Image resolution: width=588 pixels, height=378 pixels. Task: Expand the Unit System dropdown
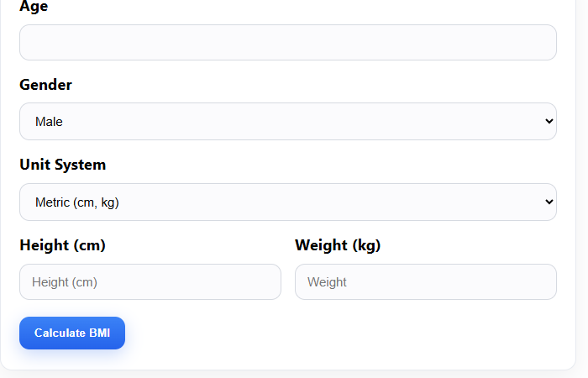[287, 202]
